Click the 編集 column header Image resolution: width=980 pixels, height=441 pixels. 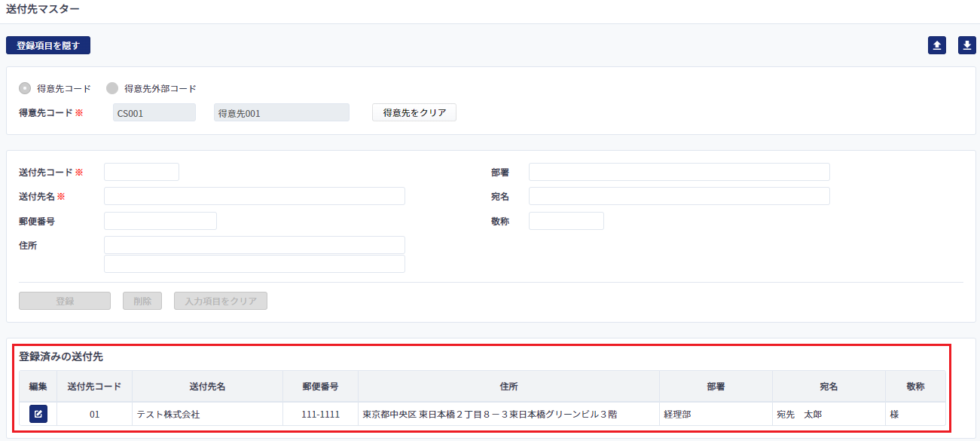38,386
